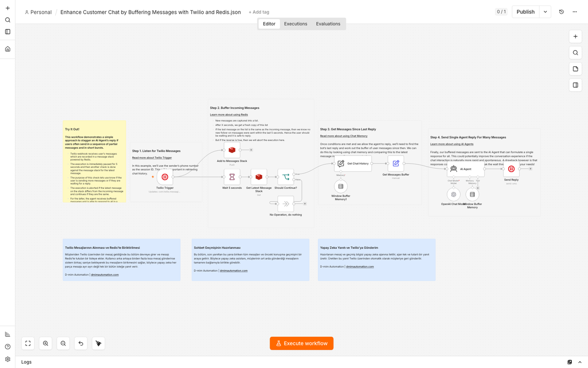Go to the home overview icon

7,49
